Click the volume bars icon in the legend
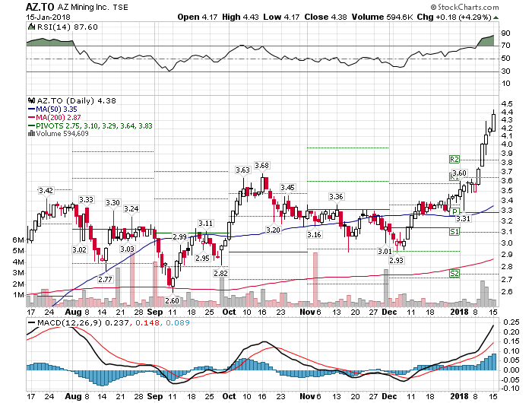Image resolution: width=532 pixels, height=403 pixels. [x=31, y=133]
